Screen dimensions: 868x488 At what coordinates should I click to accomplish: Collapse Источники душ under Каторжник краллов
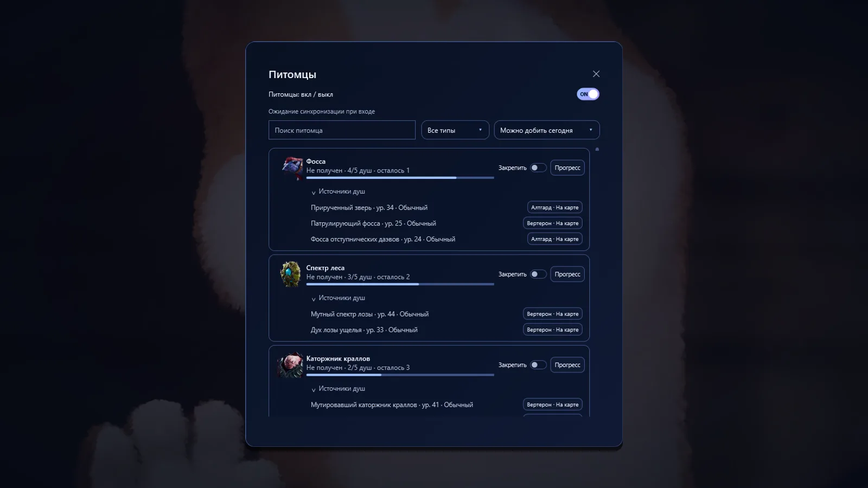coord(338,389)
